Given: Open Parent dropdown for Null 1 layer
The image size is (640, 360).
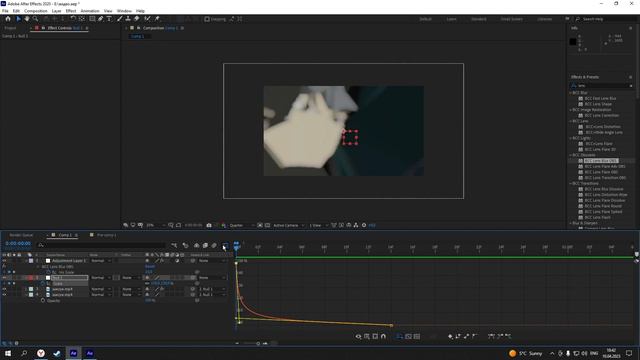Looking at the screenshot, I should tap(212, 278).
